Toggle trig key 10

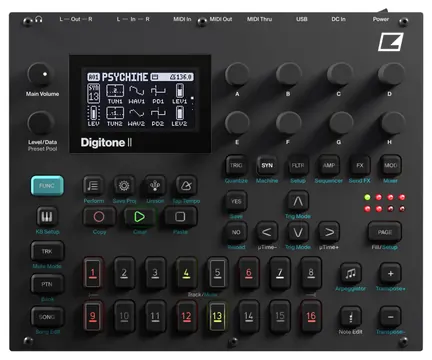[x=124, y=316]
